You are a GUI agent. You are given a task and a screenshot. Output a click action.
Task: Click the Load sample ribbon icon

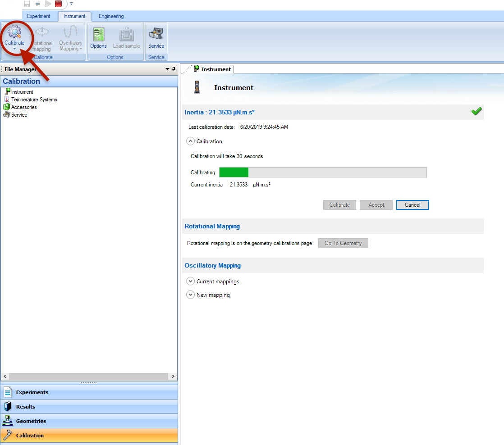126,34
